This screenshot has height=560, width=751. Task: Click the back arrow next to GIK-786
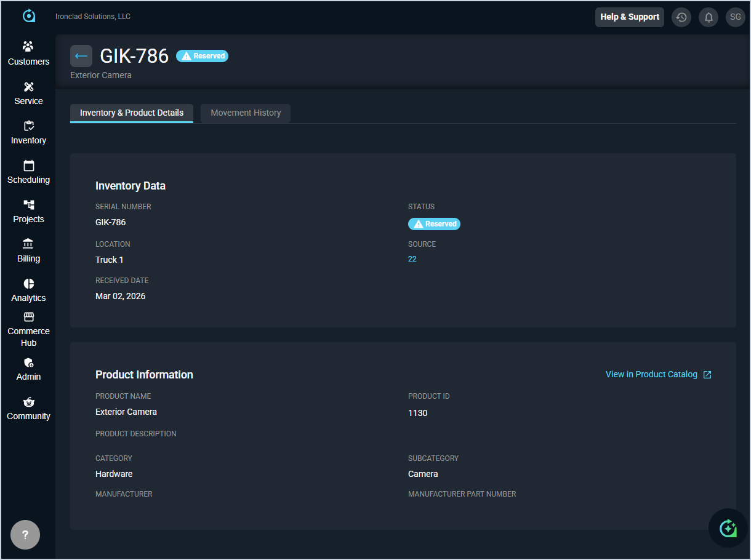81,56
